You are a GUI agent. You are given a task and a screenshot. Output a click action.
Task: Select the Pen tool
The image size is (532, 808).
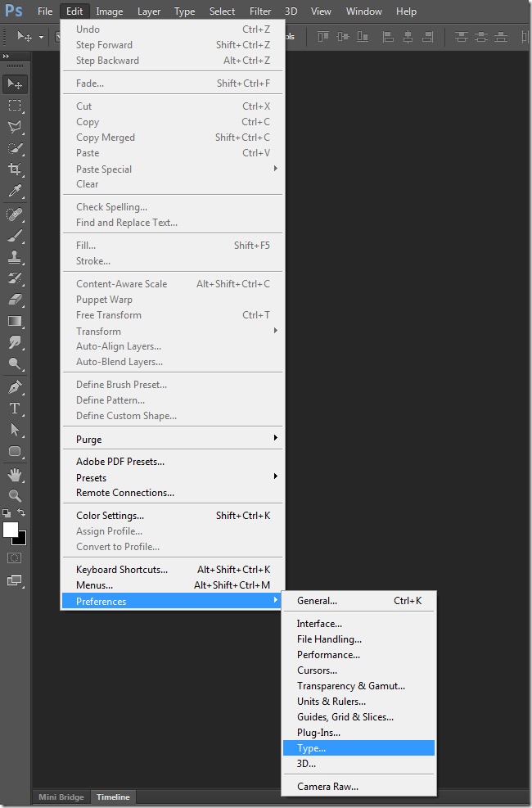(15, 386)
